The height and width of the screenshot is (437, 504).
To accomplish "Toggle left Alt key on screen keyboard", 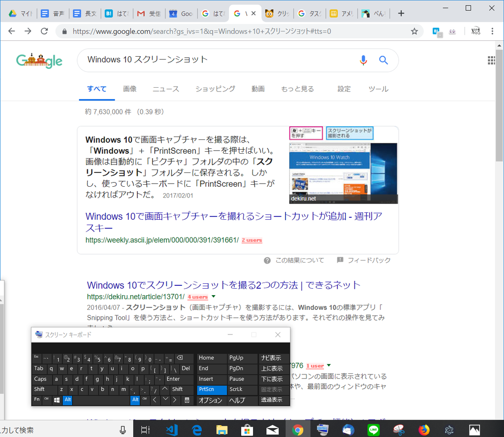I will pyautogui.click(x=67, y=400).
